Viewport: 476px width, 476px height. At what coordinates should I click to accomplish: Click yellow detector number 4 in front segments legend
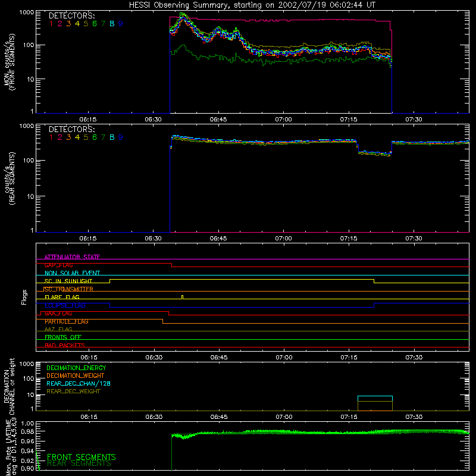click(x=77, y=24)
